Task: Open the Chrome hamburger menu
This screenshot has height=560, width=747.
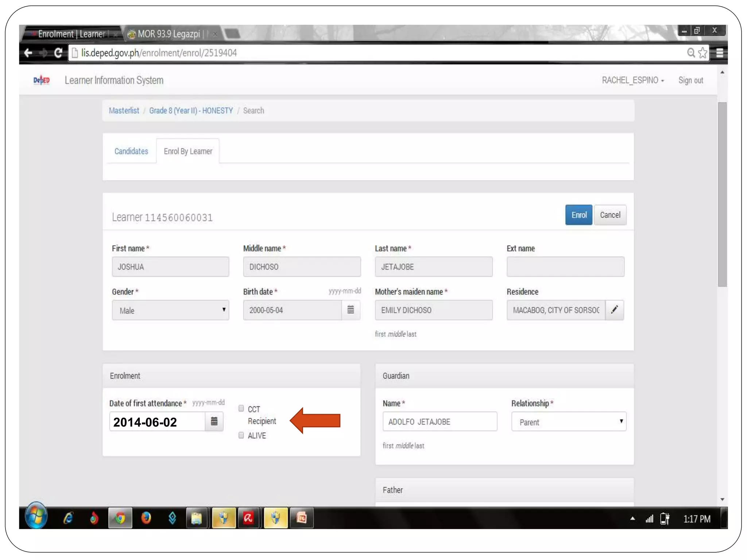Action: (720, 53)
